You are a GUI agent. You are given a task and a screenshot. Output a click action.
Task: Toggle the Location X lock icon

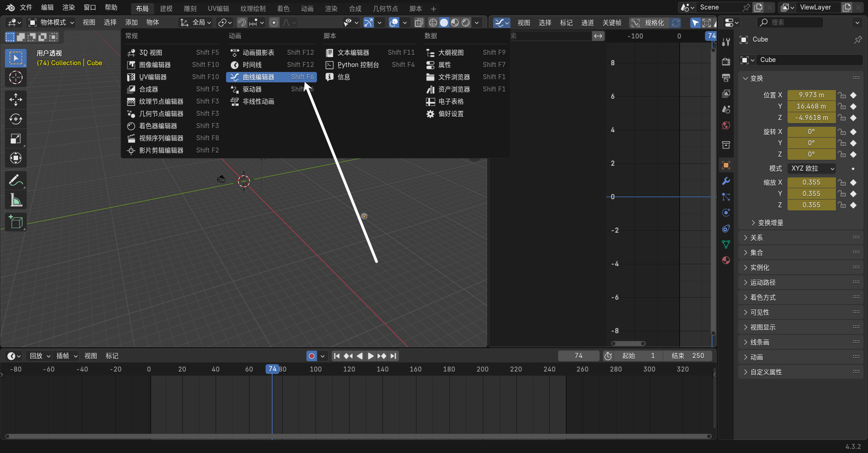point(842,95)
